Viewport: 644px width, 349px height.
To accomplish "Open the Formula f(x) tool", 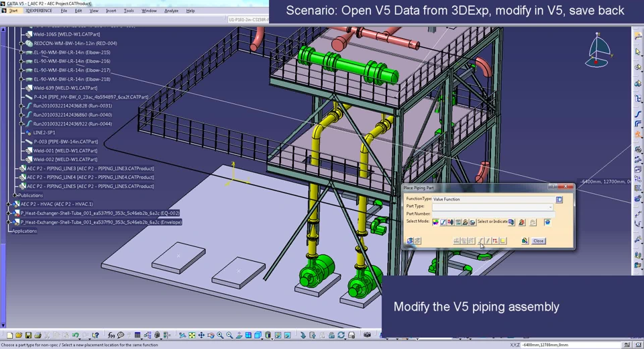I will 111,336.
